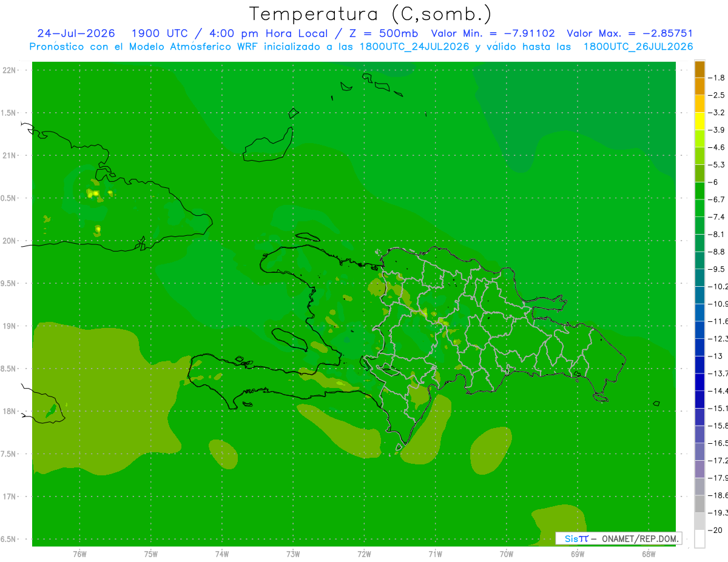
Task: Click the '74W' longitude axis label
Action: [x=222, y=554]
